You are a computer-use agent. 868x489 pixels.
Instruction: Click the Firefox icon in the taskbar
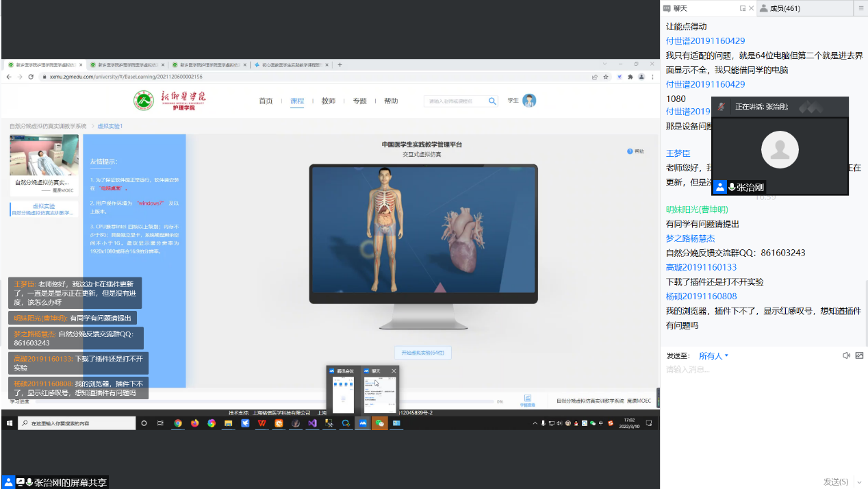pos(195,423)
